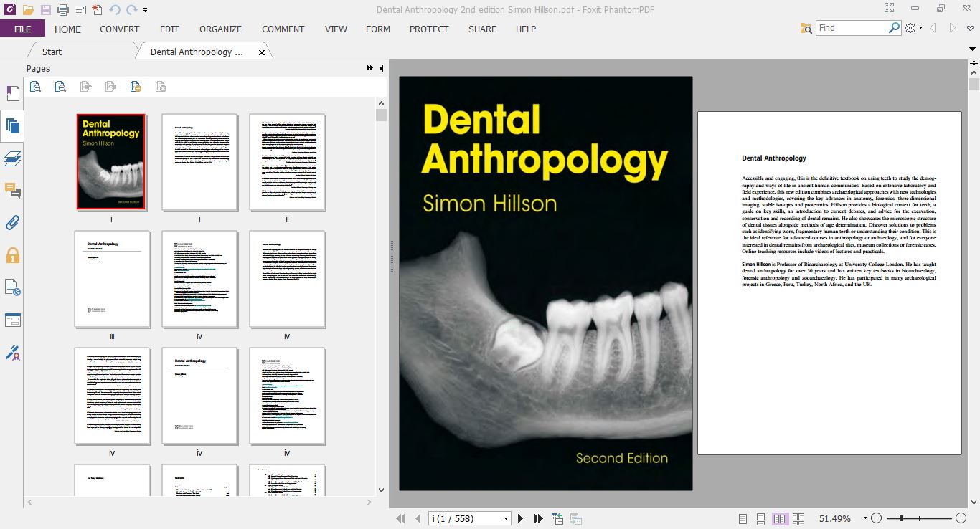Switch to the VIEW ribbon tab
The image size is (980, 529).
[336, 29]
